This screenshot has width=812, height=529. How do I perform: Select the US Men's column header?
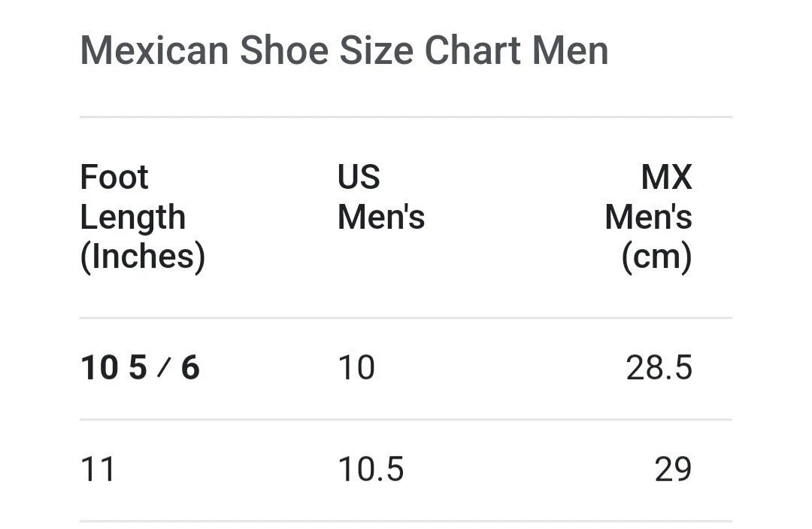click(381, 197)
